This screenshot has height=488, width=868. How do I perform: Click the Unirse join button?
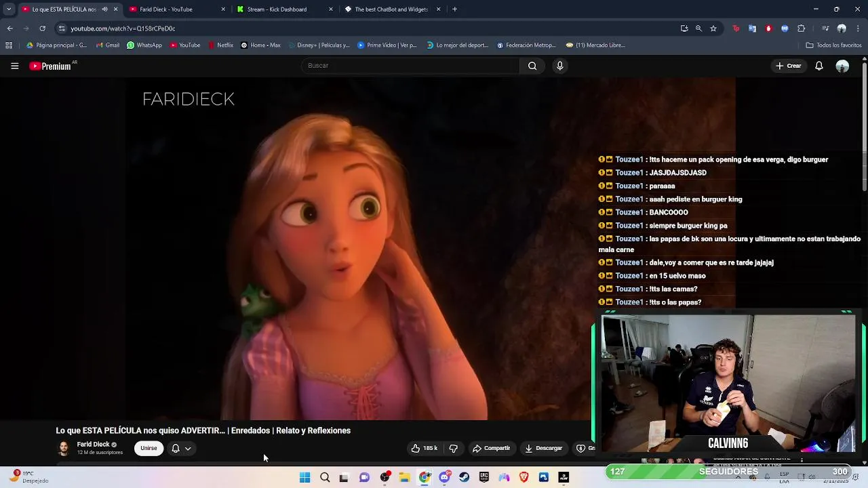point(149,448)
